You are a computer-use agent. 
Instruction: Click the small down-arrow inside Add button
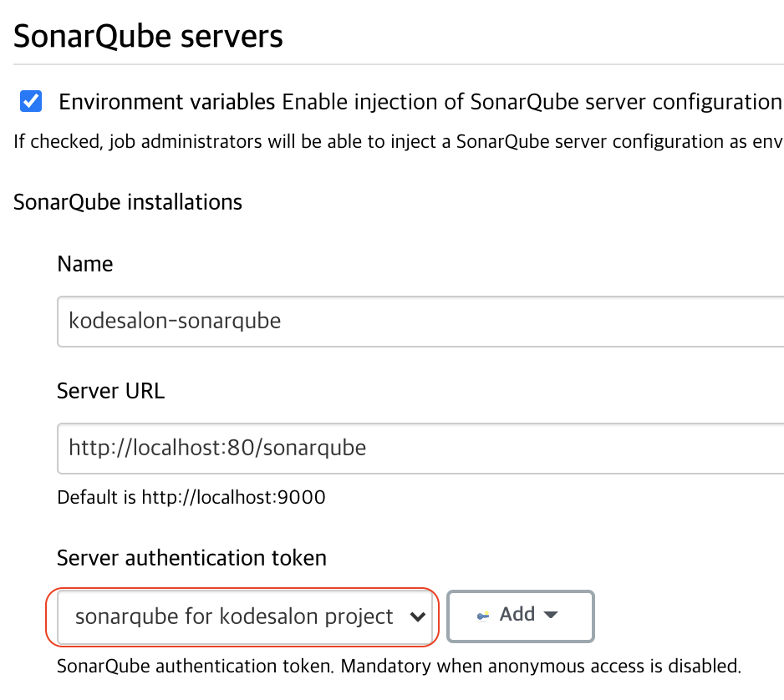click(549, 616)
